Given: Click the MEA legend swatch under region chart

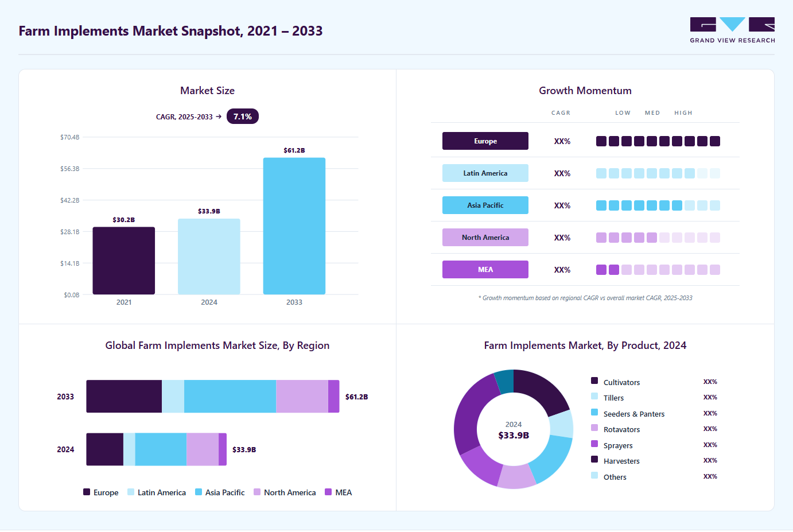Looking at the screenshot, I should click(328, 492).
